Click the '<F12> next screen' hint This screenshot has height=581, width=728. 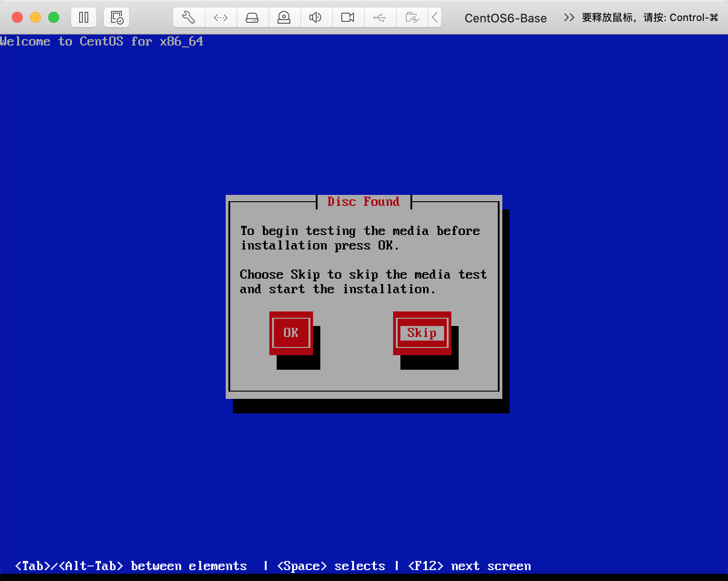click(470, 566)
